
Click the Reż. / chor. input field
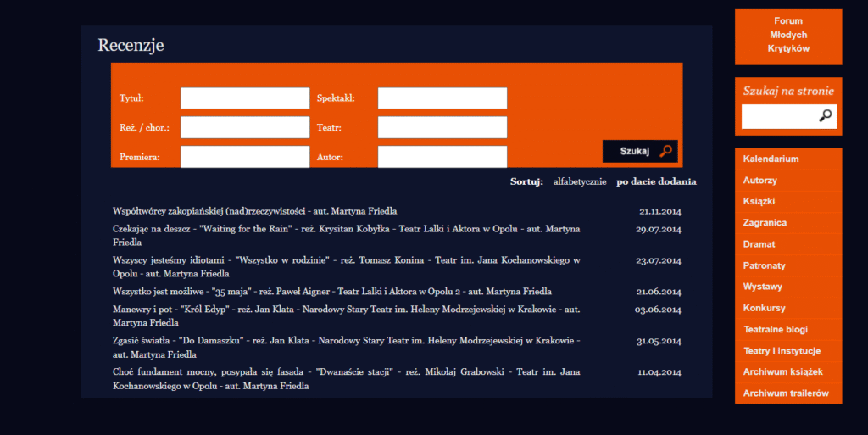[x=245, y=128]
